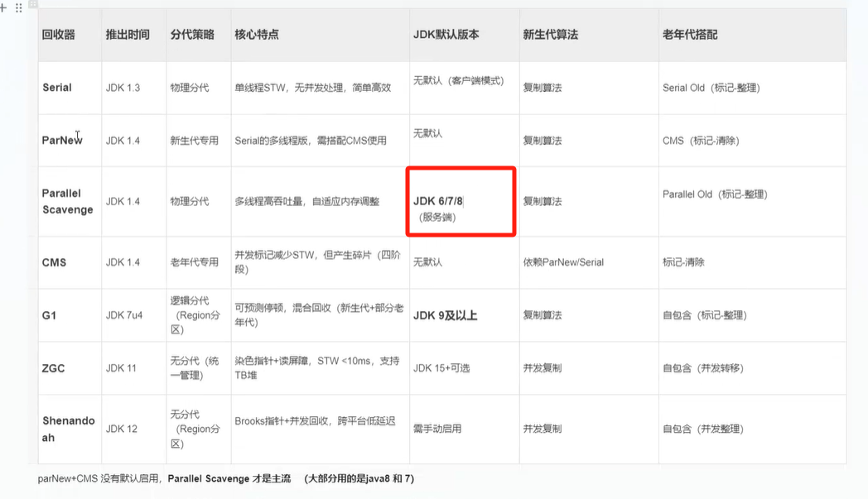Select the 推出时间 column header
Screen dimensions: 868x499
tap(128, 35)
